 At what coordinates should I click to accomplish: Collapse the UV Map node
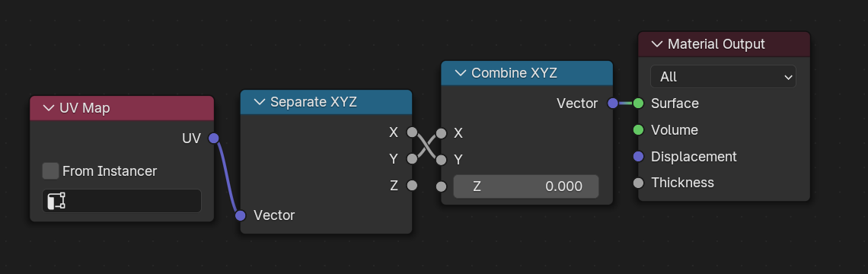coord(49,108)
